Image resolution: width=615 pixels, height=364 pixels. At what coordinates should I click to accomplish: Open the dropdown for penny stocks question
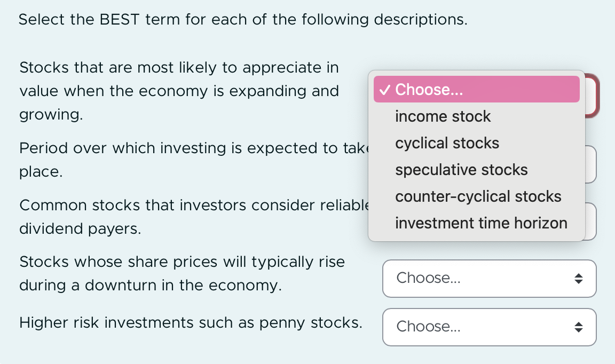pyautogui.click(x=489, y=327)
